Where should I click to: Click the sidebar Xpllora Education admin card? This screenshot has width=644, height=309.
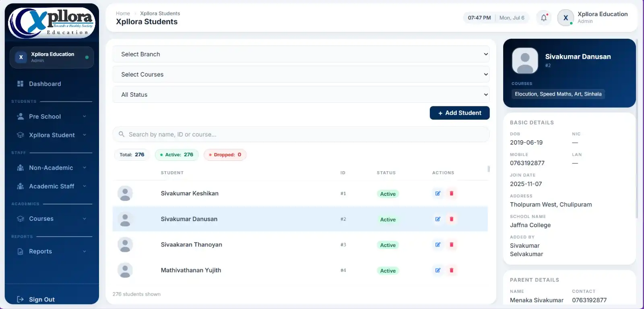tap(52, 57)
